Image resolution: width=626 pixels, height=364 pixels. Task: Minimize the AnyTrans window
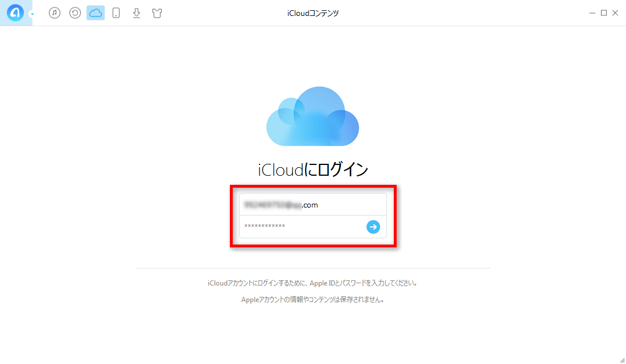click(x=592, y=13)
